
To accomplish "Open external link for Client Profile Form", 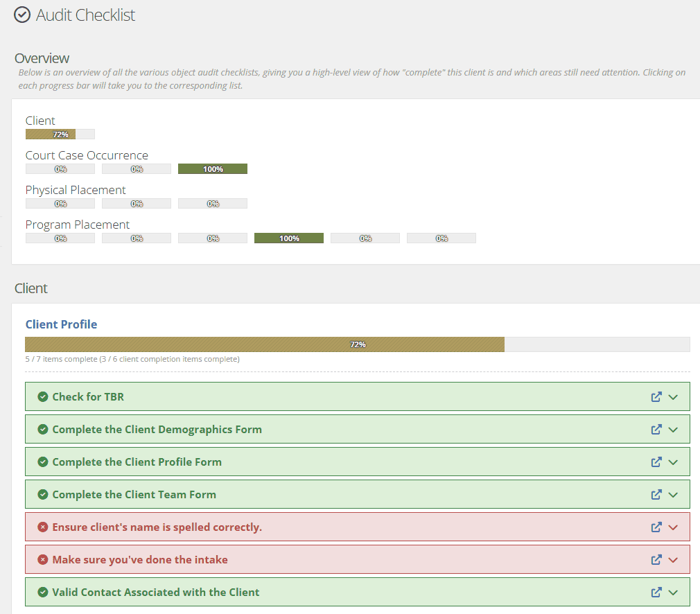I will (x=656, y=462).
